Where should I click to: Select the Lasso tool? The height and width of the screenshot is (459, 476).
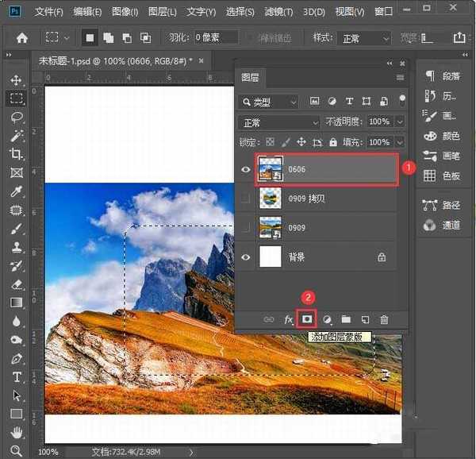point(17,117)
